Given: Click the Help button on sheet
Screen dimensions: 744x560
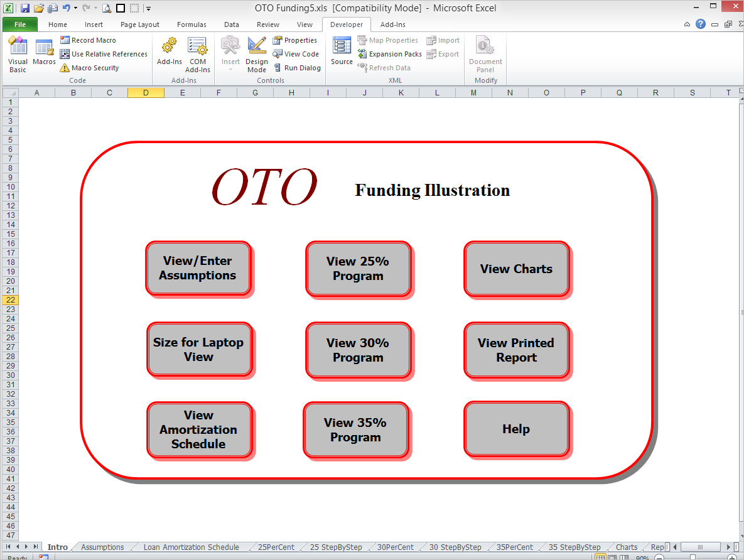Looking at the screenshot, I should point(516,429).
